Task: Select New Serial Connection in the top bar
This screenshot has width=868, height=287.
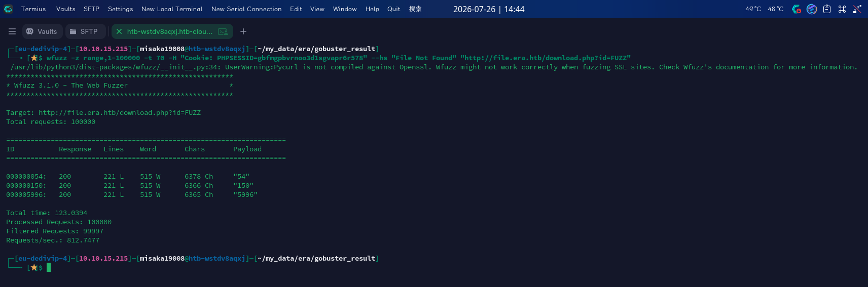Action: click(x=246, y=9)
